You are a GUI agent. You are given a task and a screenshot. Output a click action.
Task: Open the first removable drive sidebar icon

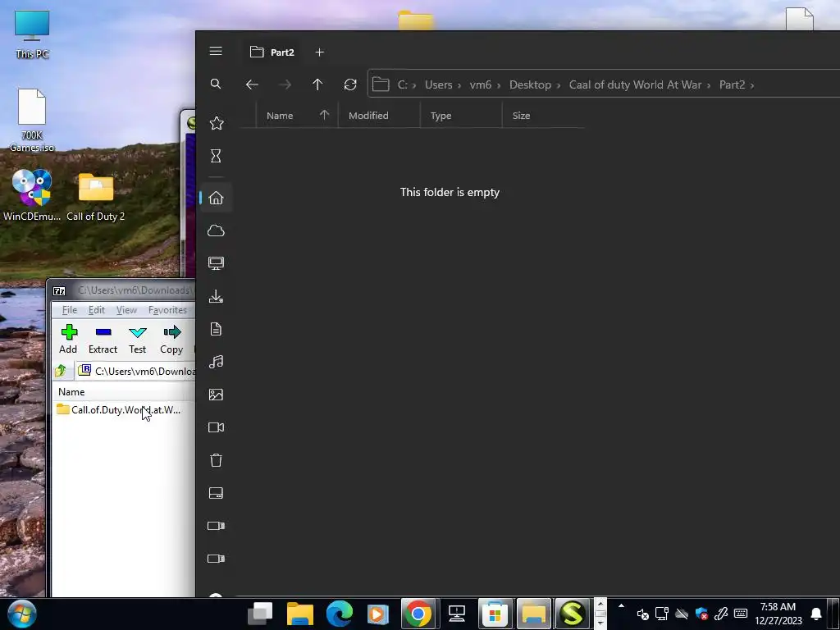pos(216,526)
